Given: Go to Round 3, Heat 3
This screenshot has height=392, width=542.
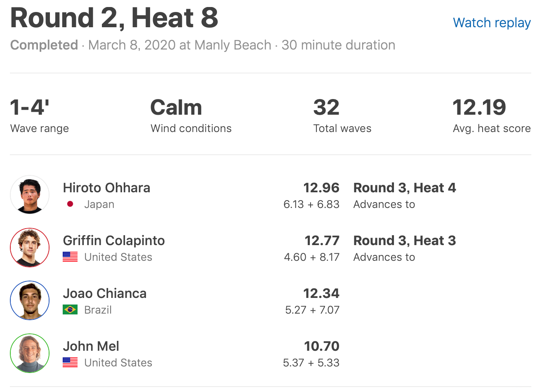Looking at the screenshot, I should tap(405, 241).
